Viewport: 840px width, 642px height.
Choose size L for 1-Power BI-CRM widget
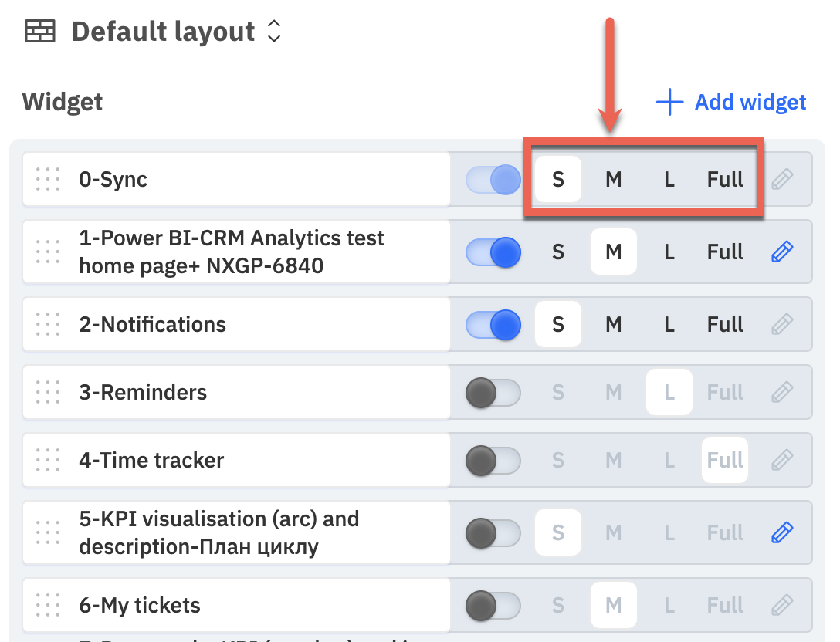(669, 252)
